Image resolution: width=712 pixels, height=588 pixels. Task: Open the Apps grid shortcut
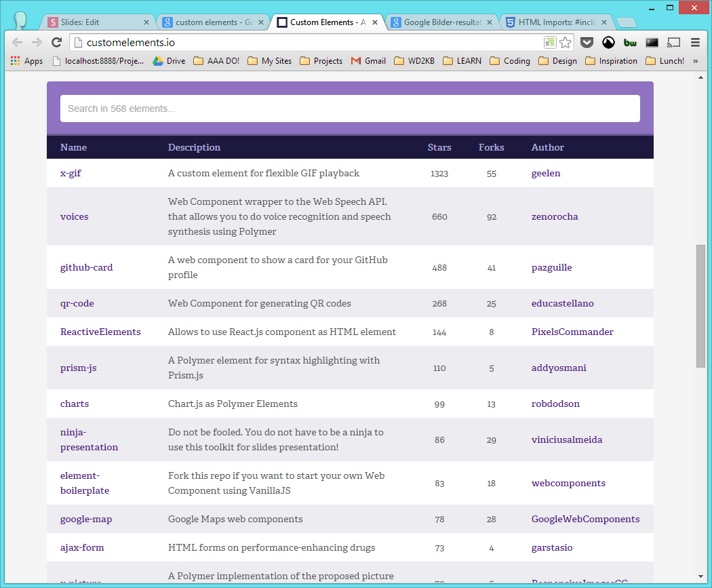pos(27,61)
